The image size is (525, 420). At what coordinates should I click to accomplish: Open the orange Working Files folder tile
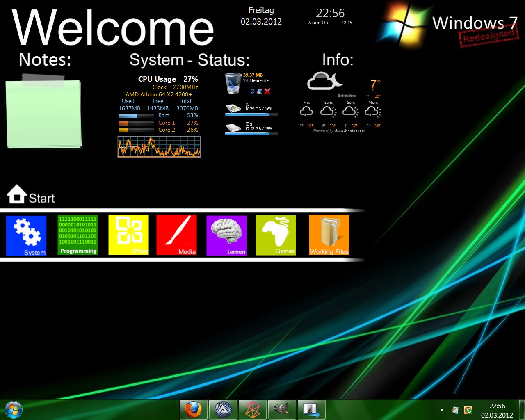click(x=329, y=235)
